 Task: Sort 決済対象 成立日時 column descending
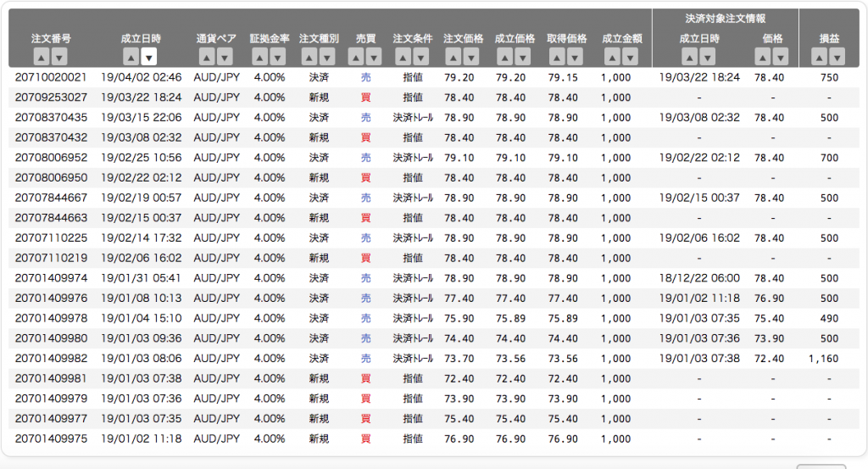point(707,57)
